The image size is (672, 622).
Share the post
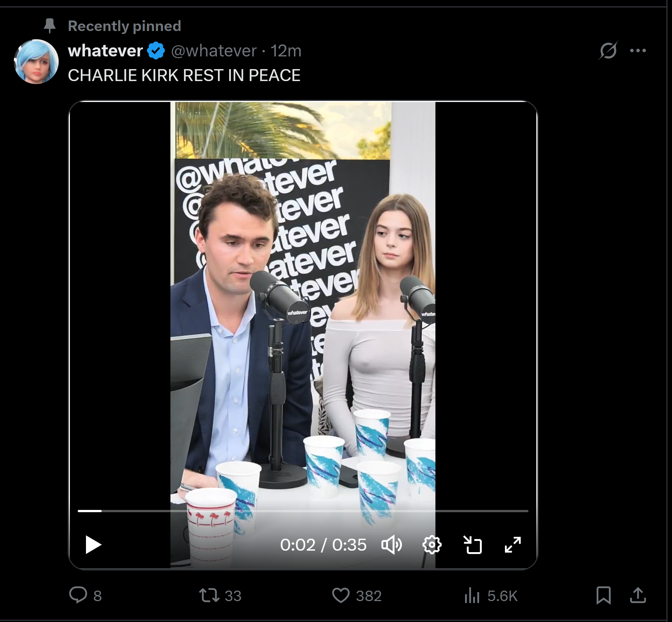click(x=638, y=595)
